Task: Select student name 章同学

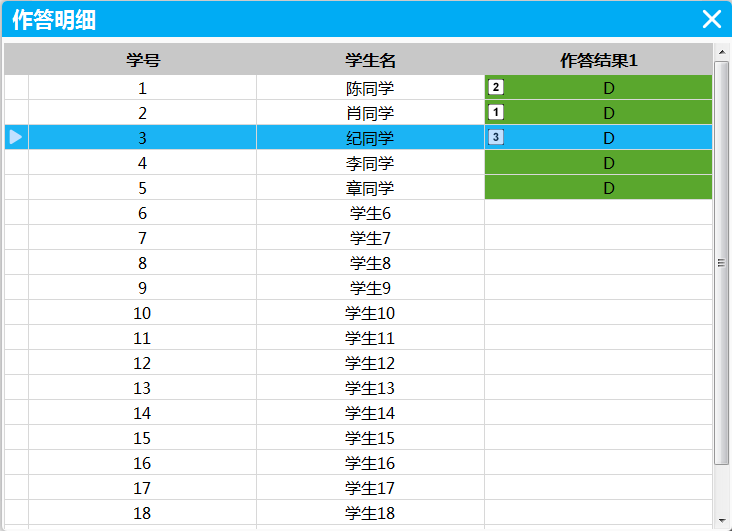Action: pos(370,188)
